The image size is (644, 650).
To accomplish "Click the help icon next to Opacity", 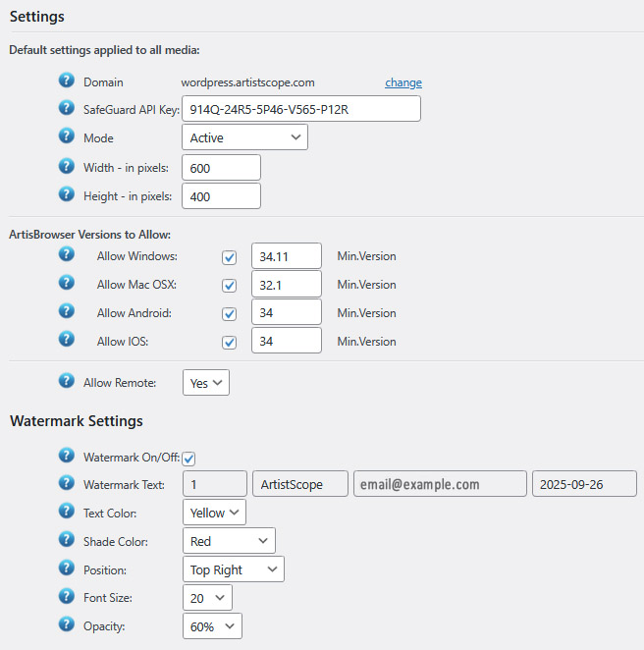I will click(67, 623).
